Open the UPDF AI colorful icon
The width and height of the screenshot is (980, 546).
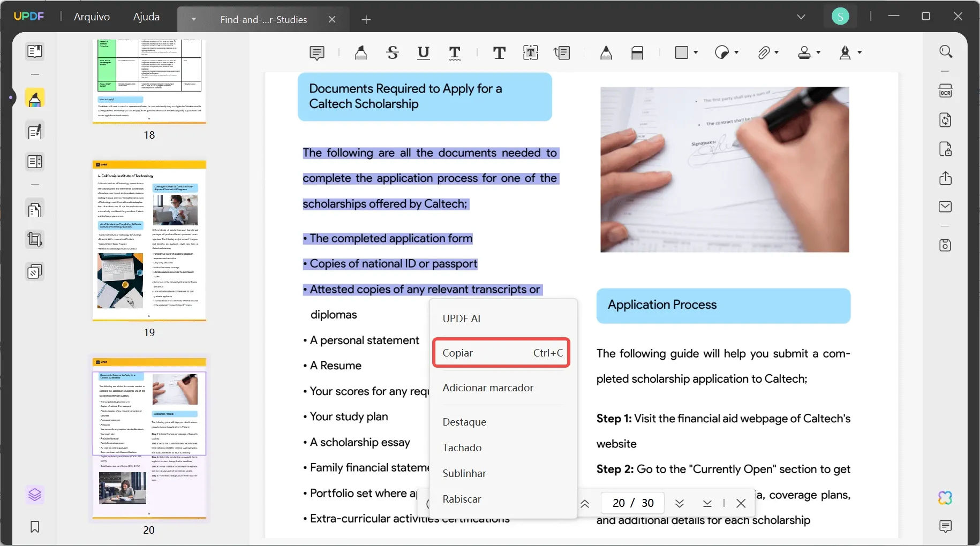pos(946,498)
